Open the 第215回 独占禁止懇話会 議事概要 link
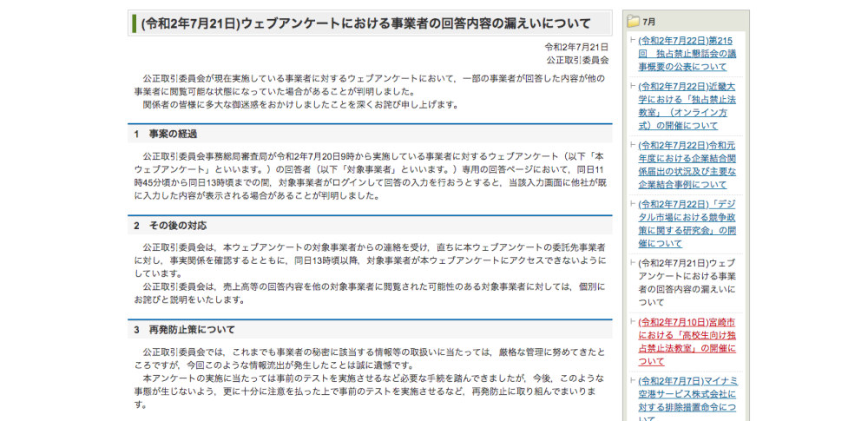 pos(687,54)
